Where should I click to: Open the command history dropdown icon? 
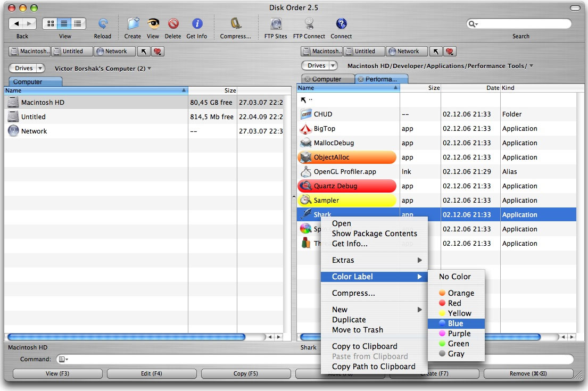coord(63,359)
